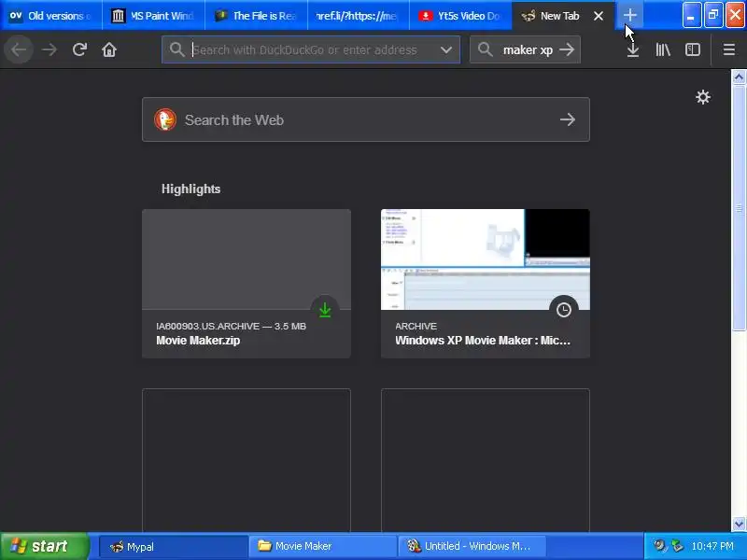
Task: Switch to Untitled - Windows Movie Maker
Action: 472,546
